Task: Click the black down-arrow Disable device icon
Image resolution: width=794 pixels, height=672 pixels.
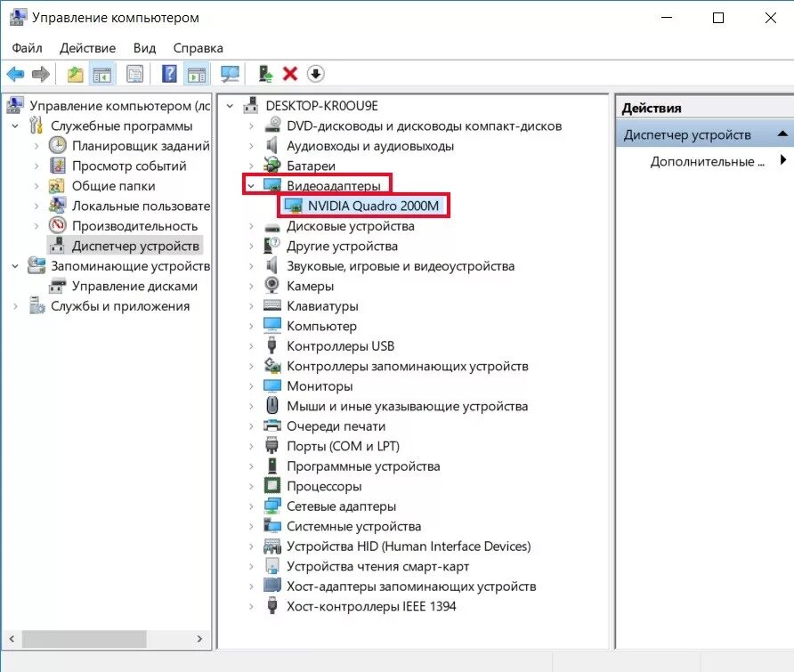Action: pyautogui.click(x=315, y=74)
